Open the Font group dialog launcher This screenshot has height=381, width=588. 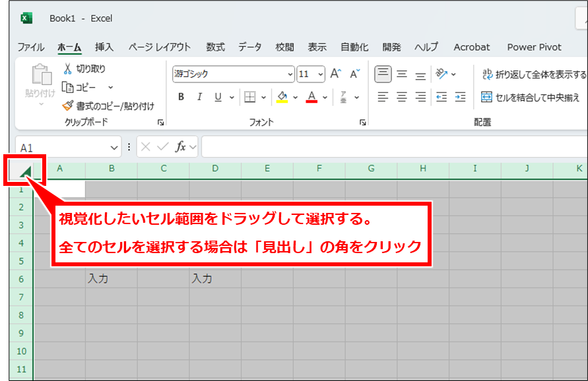[362, 123]
